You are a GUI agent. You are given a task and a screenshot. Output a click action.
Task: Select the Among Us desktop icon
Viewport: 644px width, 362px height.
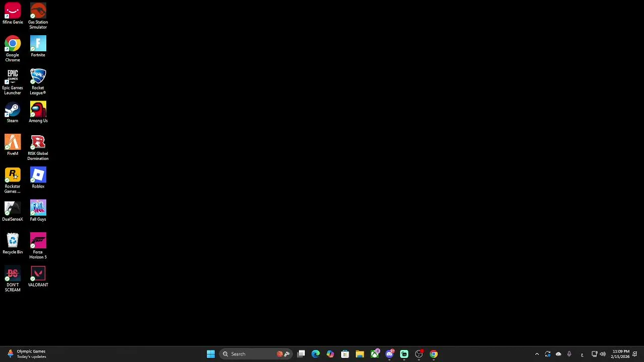(x=38, y=112)
